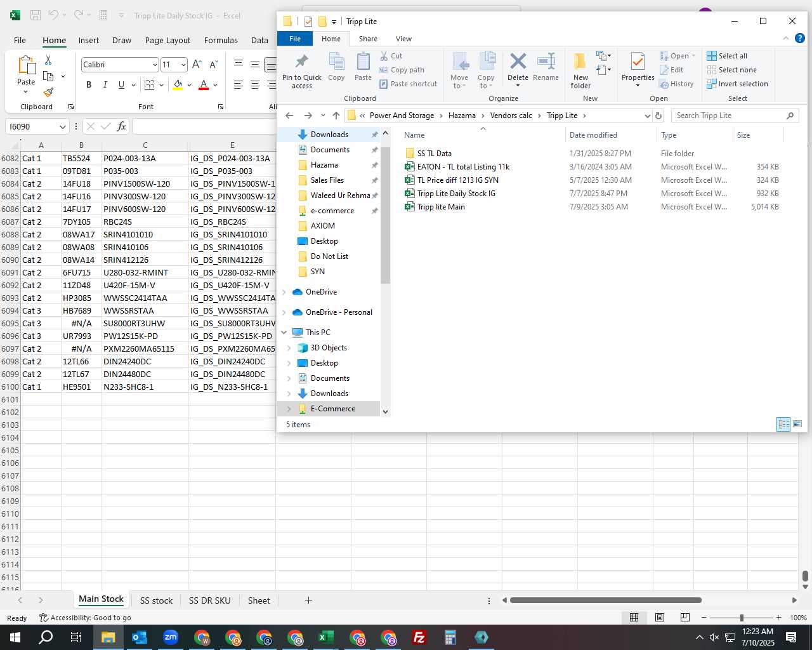This screenshot has width=812, height=650.
Task: Open the Paste options dropdown in Excel
Action: [26, 92]
